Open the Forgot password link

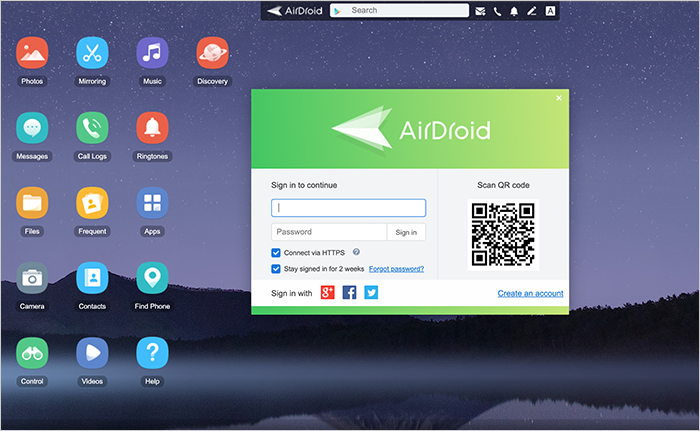(x=396, y=269)
